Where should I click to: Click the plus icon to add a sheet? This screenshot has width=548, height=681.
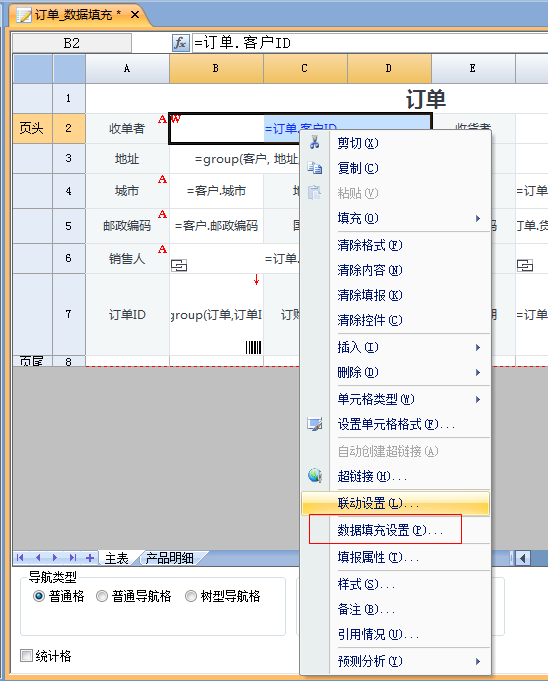(90, 558)
